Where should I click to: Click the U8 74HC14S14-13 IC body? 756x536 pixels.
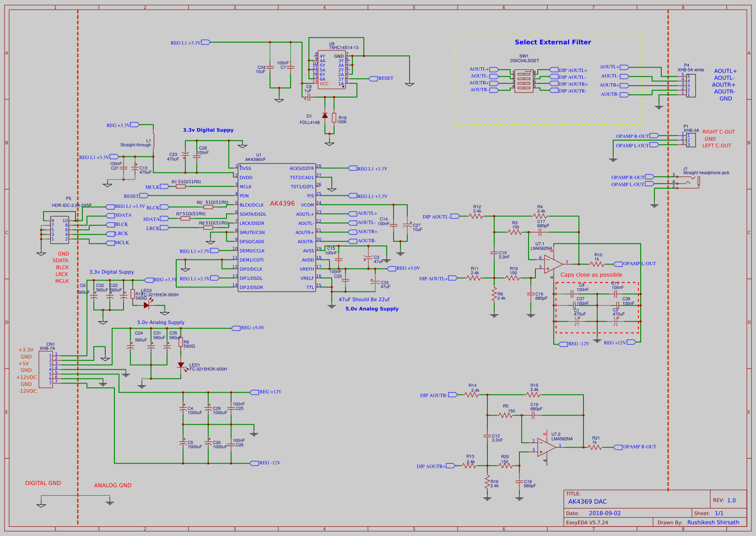pos(332,70)
